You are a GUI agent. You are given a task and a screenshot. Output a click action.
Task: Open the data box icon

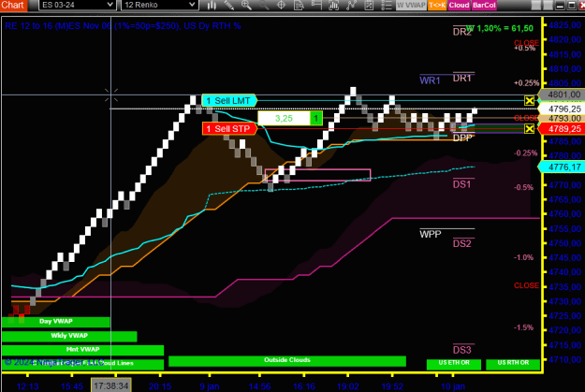point(299,5)
